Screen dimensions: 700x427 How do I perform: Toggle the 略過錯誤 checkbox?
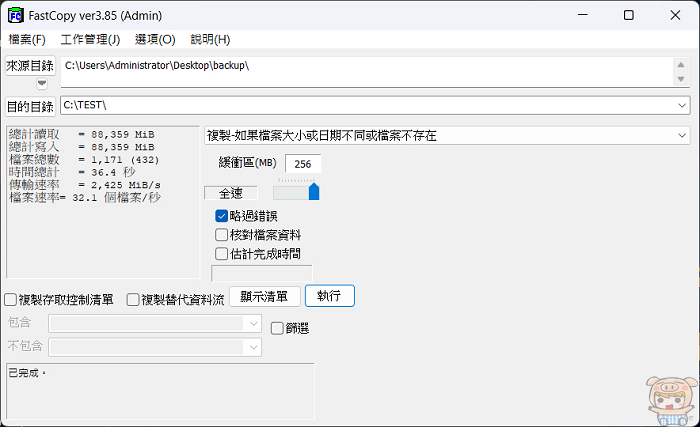222,216
